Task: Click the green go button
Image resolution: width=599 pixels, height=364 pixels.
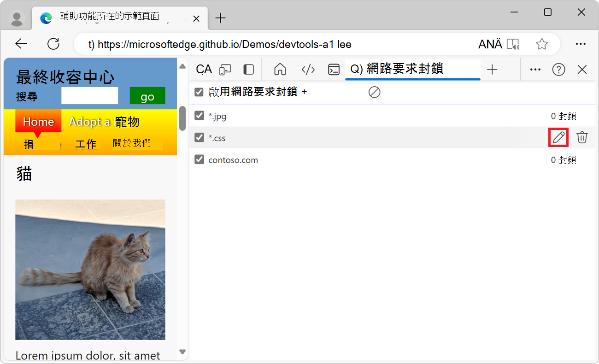Action: [147, 96]
